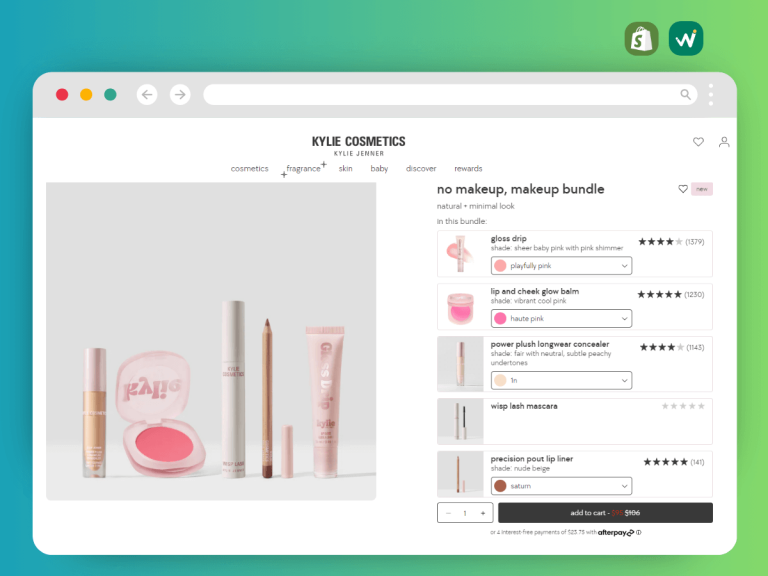Viewport: 768px width, 576px height.
Task: Decrease quantity with the minus button
Action: 448,513
